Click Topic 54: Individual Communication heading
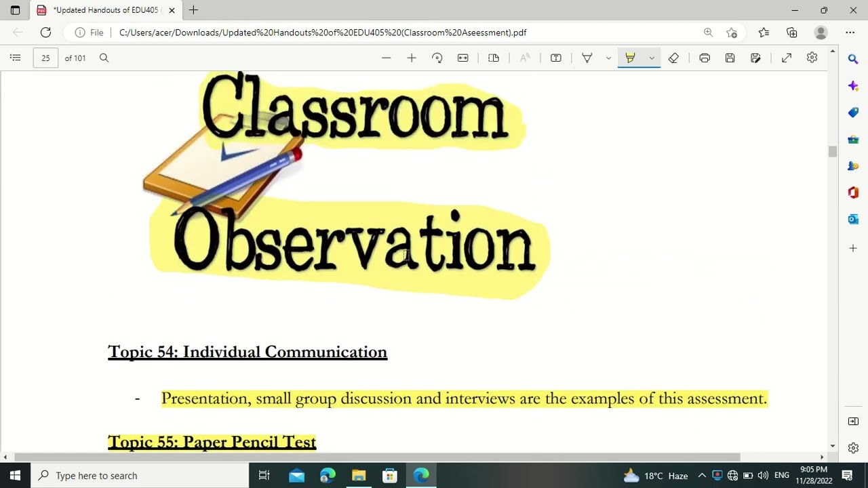 248,352
